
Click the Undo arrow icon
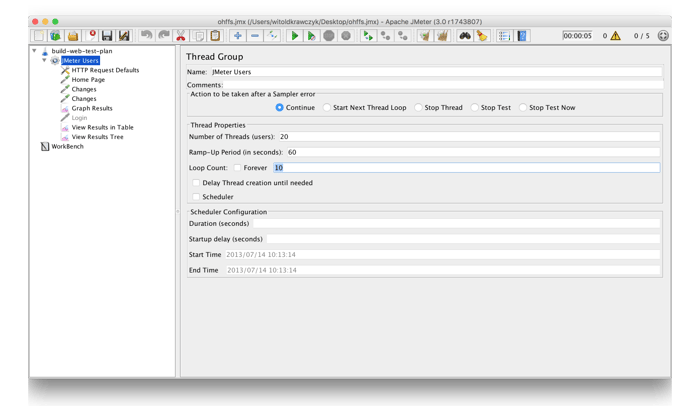[147, 36]
